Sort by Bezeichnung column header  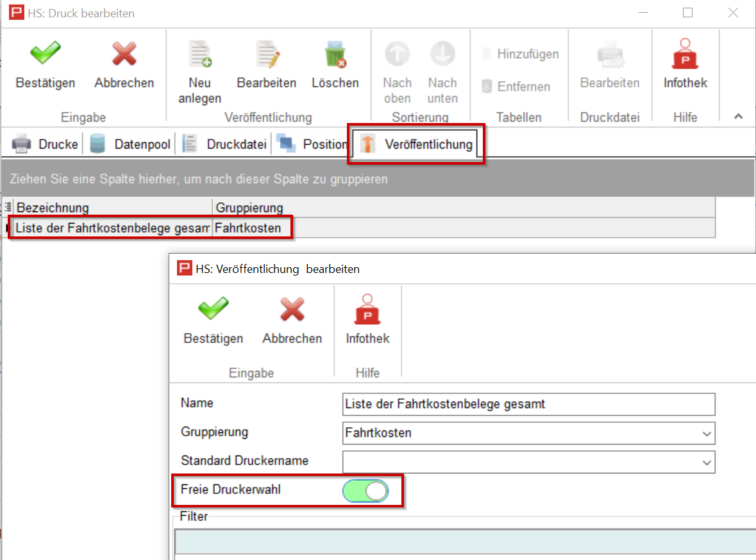pyautogui.click(x=113, y=208)
